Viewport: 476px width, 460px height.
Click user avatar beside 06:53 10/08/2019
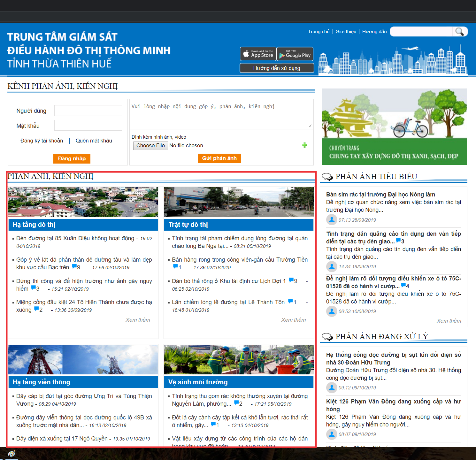point(332,311)
